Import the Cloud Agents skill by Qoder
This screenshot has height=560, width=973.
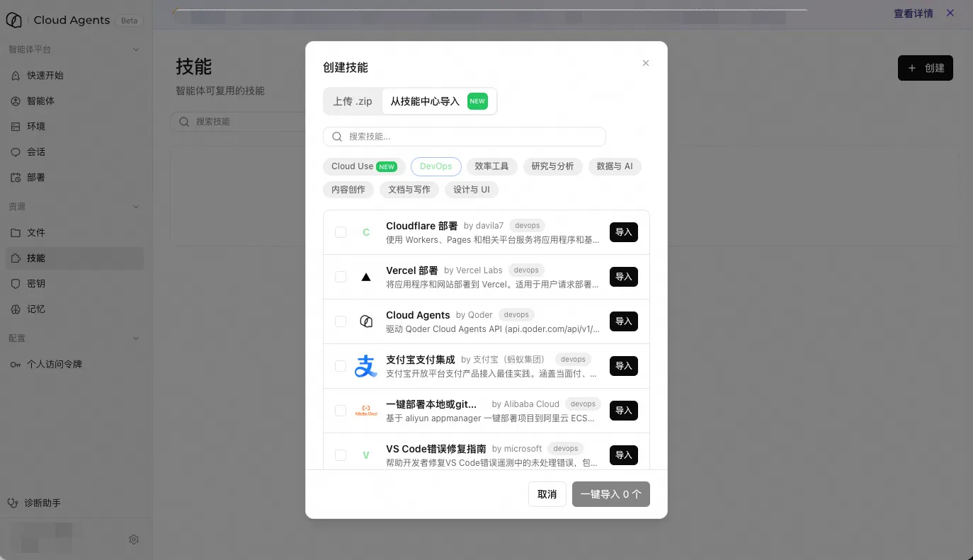tap(624, 321)
